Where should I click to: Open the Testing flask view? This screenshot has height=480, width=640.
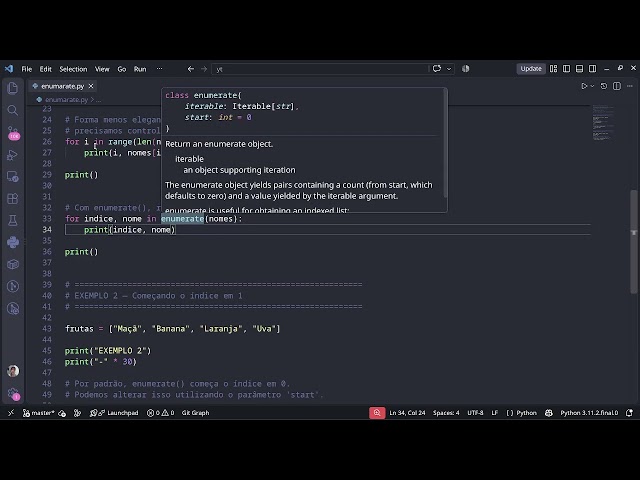click(x=13, y=220)
